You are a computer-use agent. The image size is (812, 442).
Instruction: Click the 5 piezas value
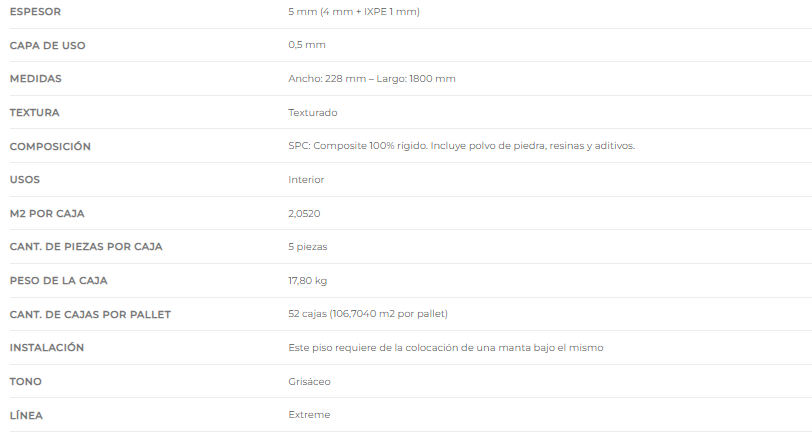(x=308, y=247)
